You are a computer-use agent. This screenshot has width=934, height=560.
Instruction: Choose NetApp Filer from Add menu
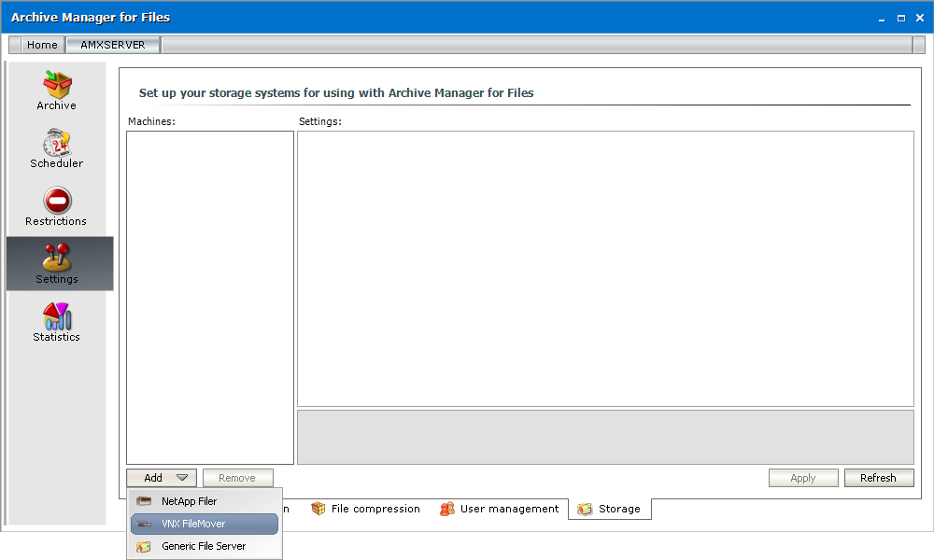(x=205, y=501)
